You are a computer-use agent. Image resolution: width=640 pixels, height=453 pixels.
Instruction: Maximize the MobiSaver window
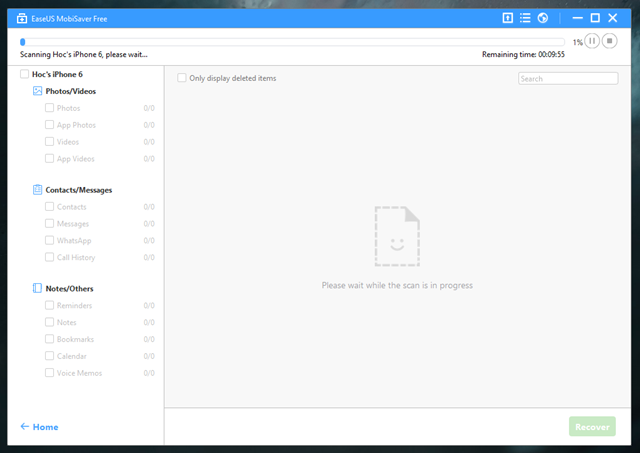coord(595,18)
